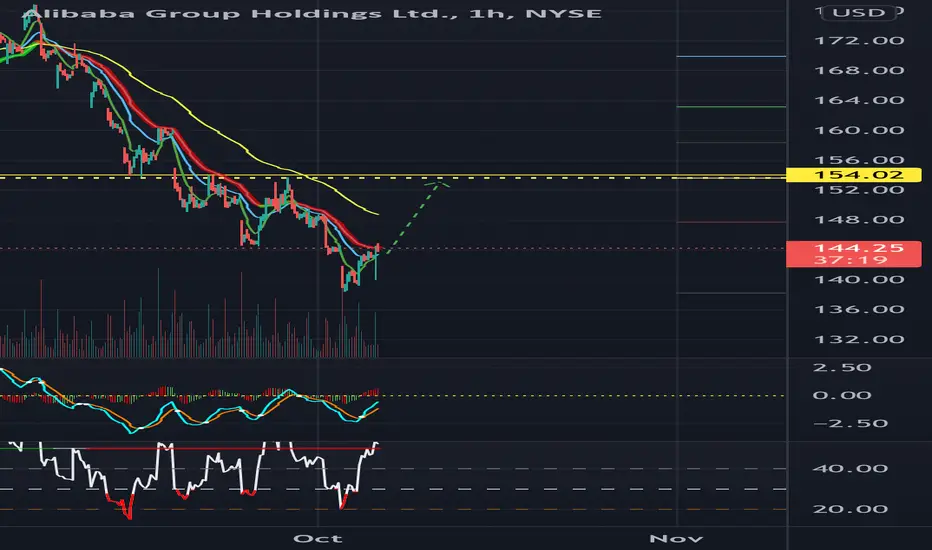Select the yellow 154.02 price label
This screenshot has height=550, width=932.
click(x=854, y=175)
